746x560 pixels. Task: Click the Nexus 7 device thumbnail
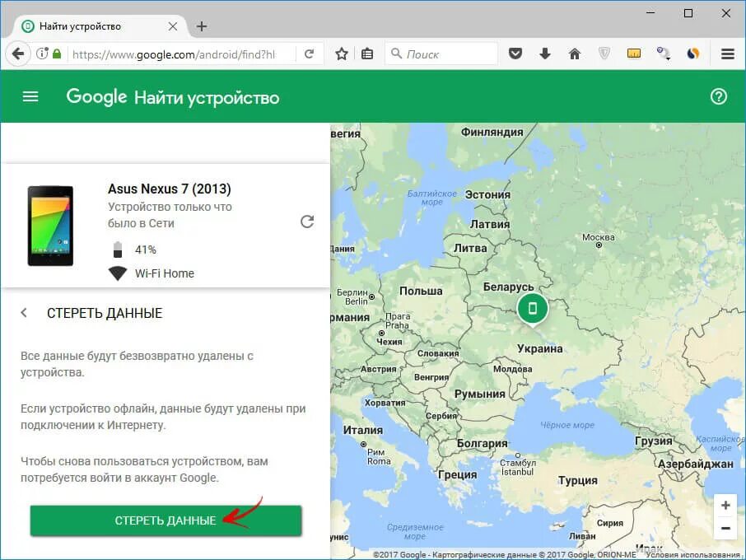tap(50, 226)
